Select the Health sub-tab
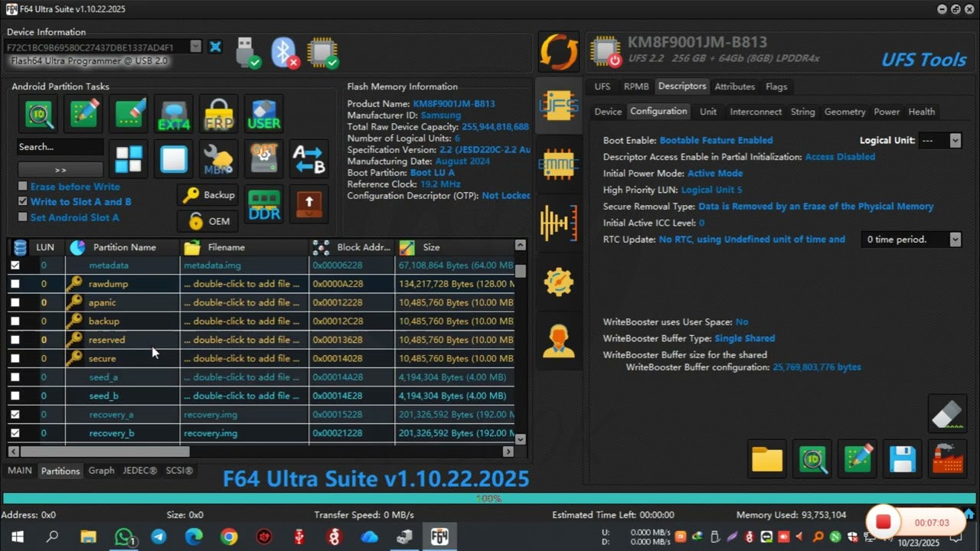The width and height of the screenshot is (980, 551). click(x=921, y=112)
